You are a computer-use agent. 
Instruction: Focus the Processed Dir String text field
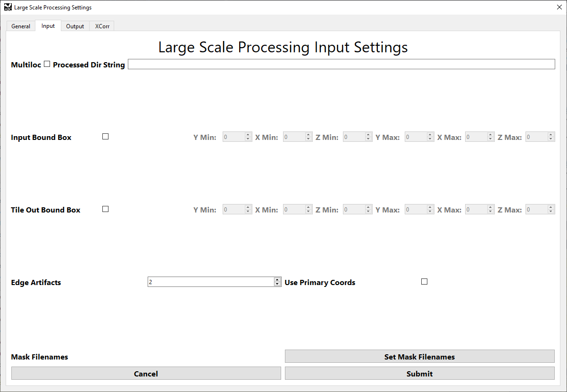tap(342, 65)
